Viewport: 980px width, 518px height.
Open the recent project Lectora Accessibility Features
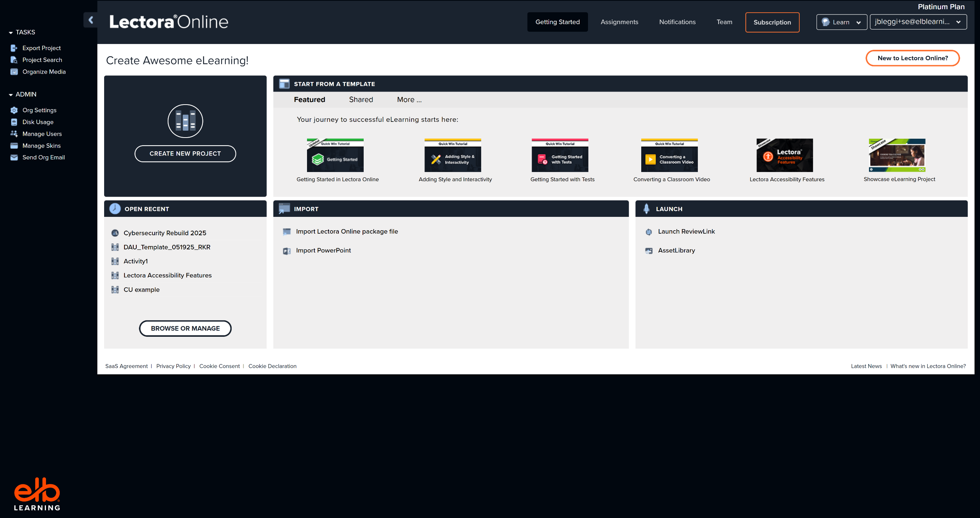coord(167,275)
